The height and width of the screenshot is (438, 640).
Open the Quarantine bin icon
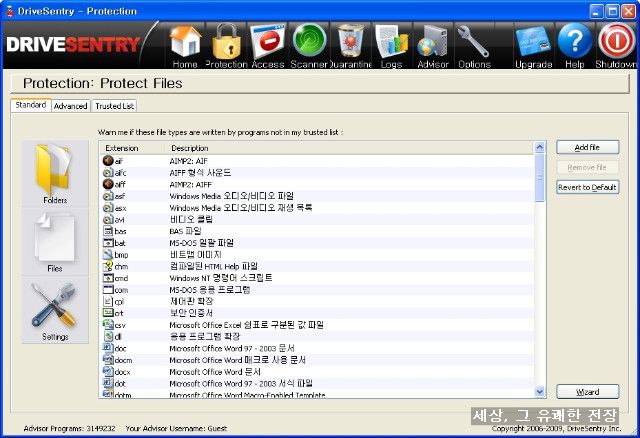coord(351,46)
